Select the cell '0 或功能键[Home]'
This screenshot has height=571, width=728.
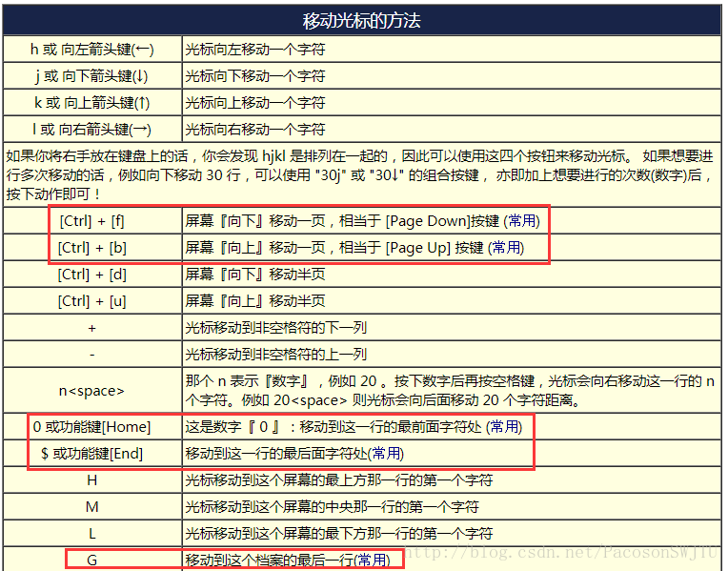tap(92, 426)
